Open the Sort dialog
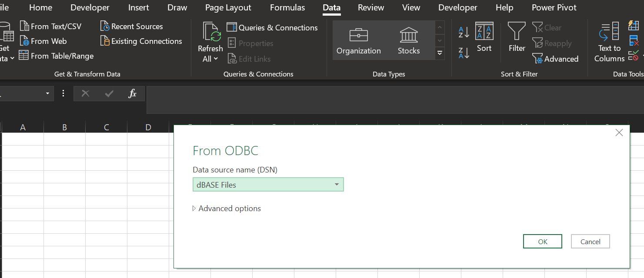Image resolution: width=644 pixels, height=278 pixels. click(x=484, y=38)
